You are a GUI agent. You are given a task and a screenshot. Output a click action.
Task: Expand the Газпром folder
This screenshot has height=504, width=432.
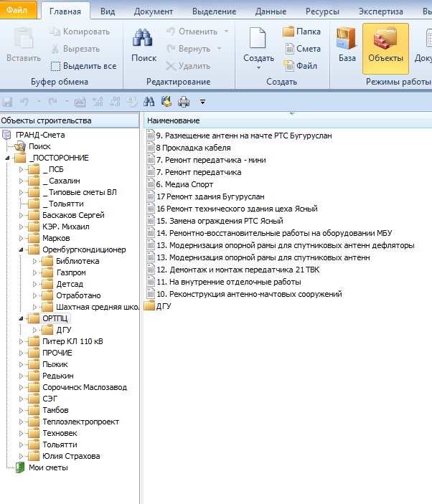coord(34,273)
